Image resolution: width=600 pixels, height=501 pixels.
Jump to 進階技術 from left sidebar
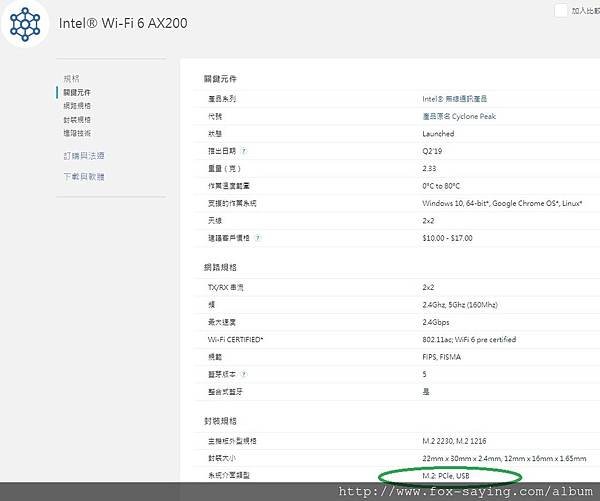(x=77, y=133)
